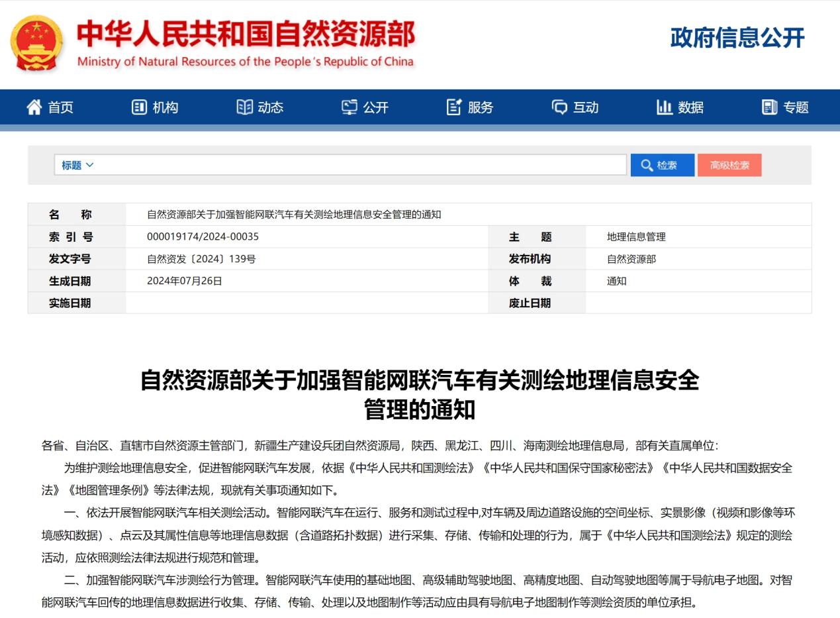This screenshot has width=840, height=618.
Task: Go to the 数据 navigation menu
Action: (x=690, y=107)
